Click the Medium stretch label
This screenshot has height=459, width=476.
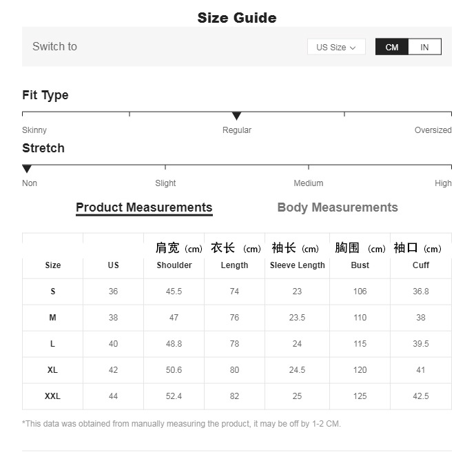(308, 183)
